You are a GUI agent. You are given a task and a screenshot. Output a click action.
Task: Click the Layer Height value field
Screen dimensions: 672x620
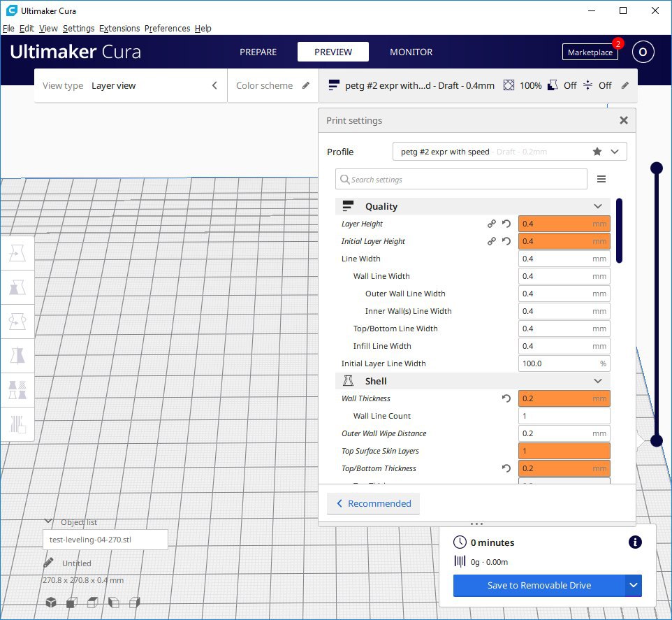click(564, 224)
